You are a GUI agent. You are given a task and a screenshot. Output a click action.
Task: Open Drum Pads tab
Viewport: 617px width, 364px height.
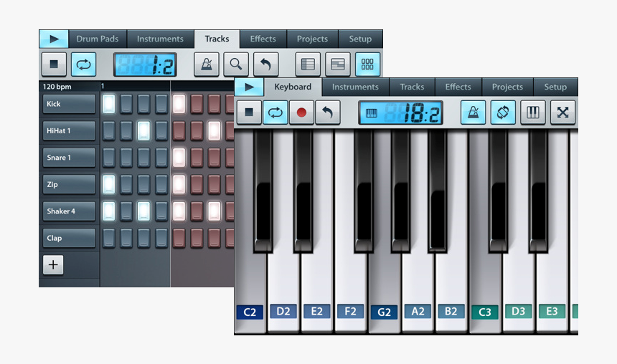97,39
